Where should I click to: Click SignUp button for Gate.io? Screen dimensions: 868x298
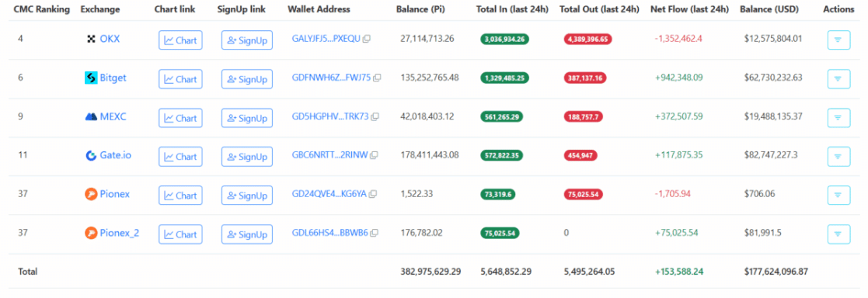pyautogui.click(x=247, y=157)
